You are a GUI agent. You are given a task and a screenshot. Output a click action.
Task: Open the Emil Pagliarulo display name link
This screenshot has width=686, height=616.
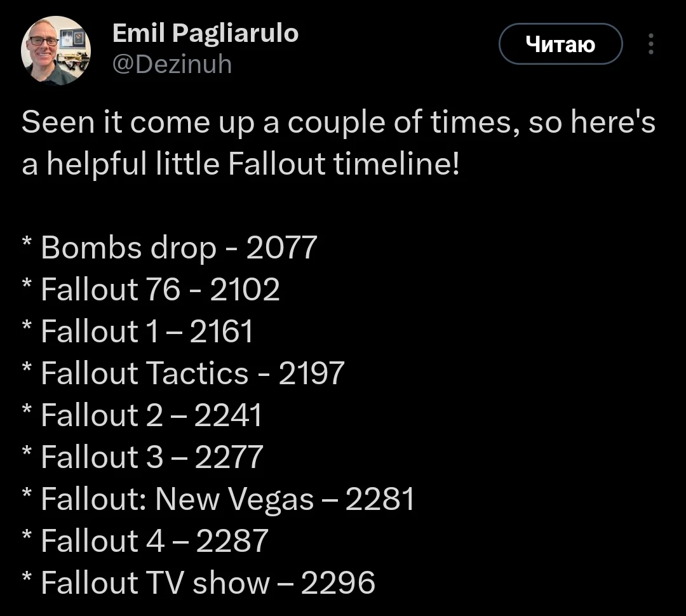coord(205,33)
